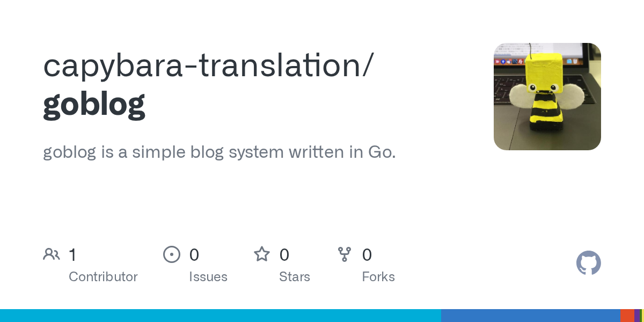The image size is (644, 322).
Task: Click the orange segment of language bar
Action: coord(627,316)
